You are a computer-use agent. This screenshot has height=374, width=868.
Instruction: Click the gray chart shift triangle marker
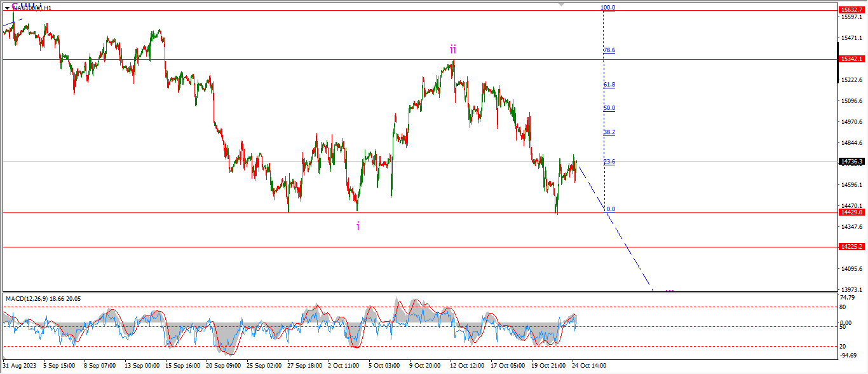[561, 3]
